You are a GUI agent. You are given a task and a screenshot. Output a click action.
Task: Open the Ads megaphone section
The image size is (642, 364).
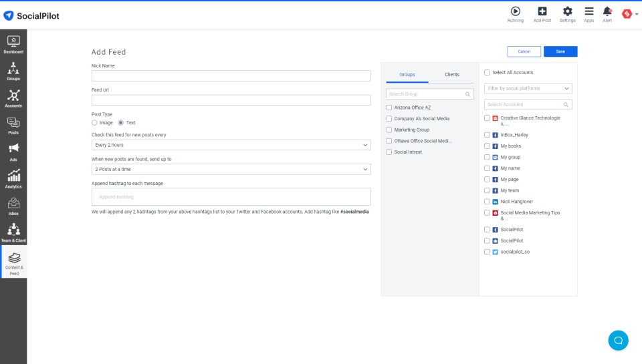(13, 152)
